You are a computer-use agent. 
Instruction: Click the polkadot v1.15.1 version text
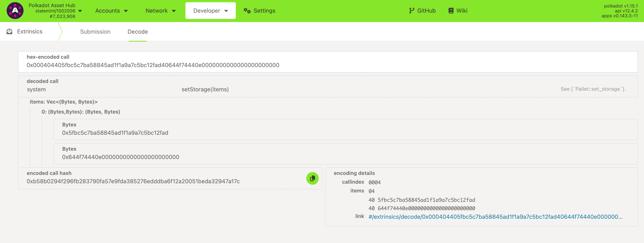[x=621, y=6]
